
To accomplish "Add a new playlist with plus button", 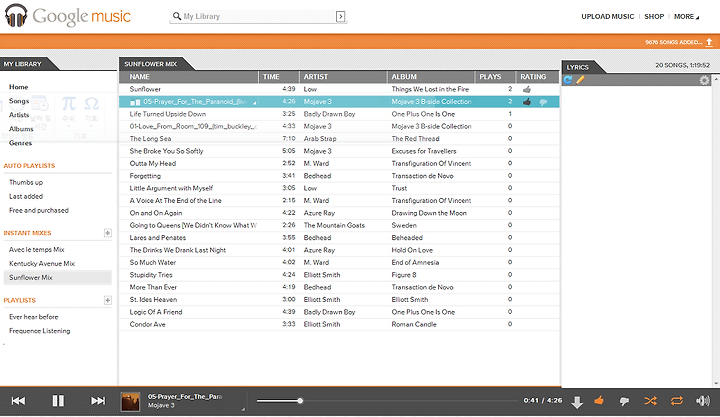I will pyautogui.click(x=107, y=300).
